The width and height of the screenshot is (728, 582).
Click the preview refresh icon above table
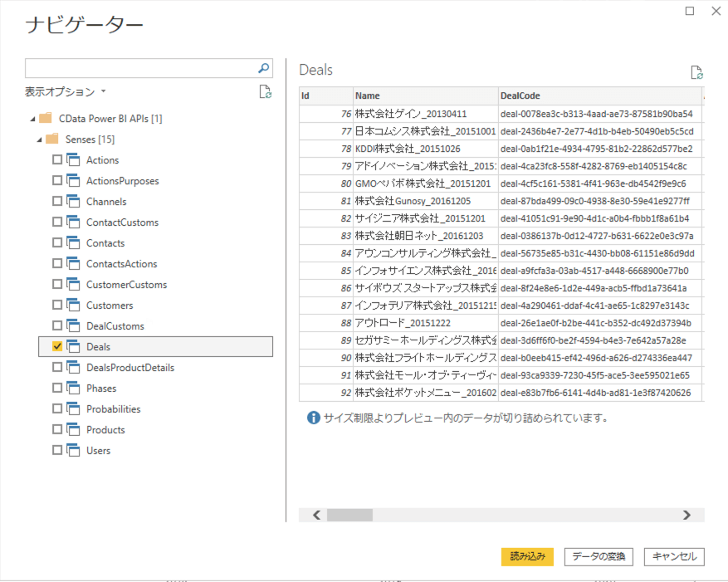pyautogui.click(x=696, y=72)
